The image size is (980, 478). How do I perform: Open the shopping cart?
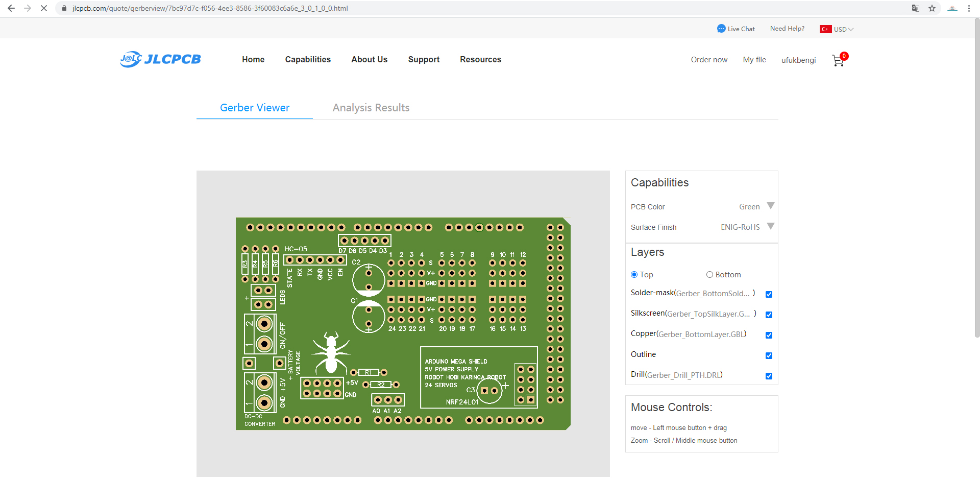[838, 60]
